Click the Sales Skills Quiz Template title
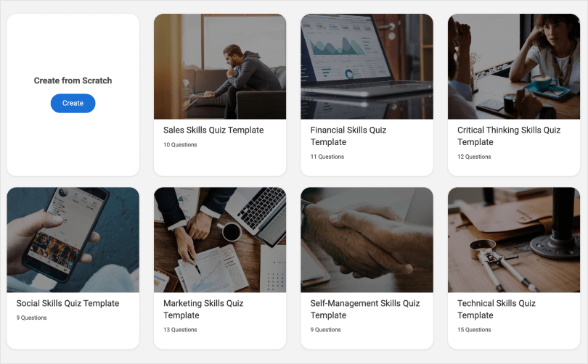Screen dimensions: 588x364 click(x=213, y=130)
